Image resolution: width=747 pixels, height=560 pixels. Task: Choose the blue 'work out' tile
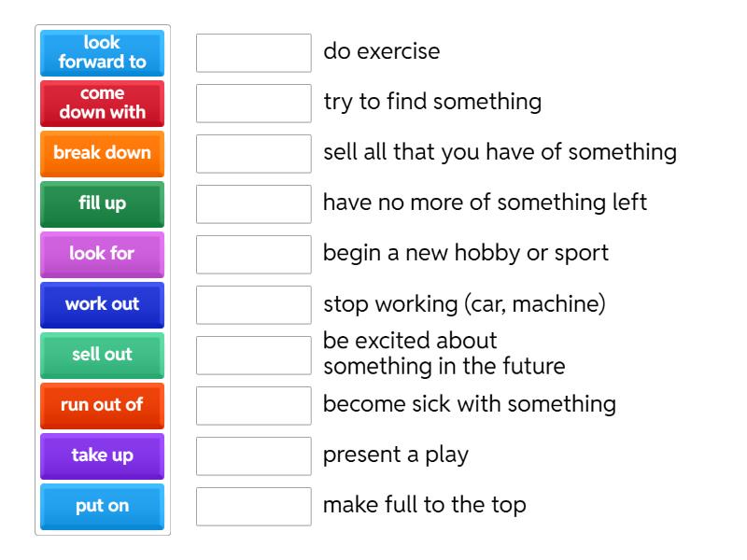(103, 304)
